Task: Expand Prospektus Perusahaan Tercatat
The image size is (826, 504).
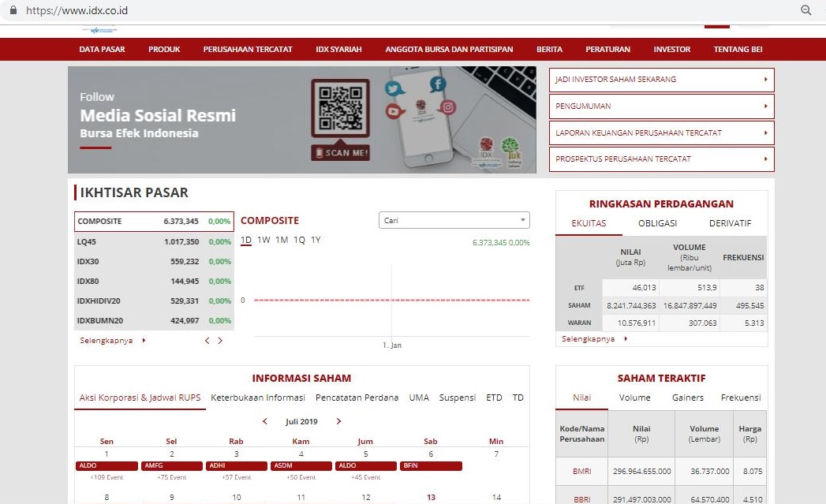Action: pyautogui.click(x=662, y=159)
